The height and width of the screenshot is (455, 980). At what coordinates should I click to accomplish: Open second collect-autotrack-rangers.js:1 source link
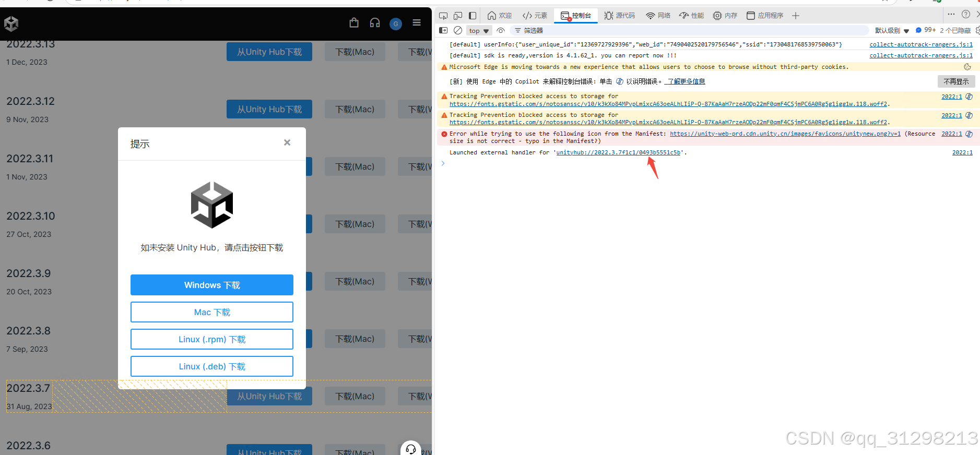[x=920, y=55]
